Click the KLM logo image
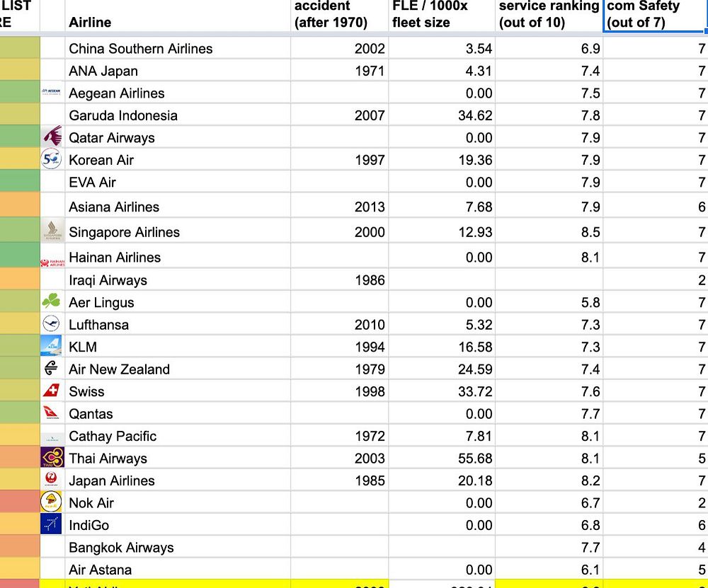Image resolution: width=708 pixels, height=588 pixels. point(51,346)
